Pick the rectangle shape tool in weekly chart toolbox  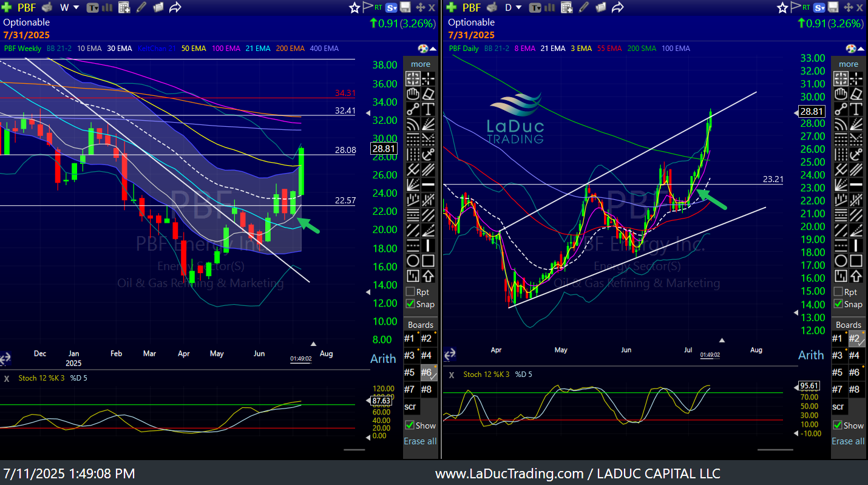point(429,261)
